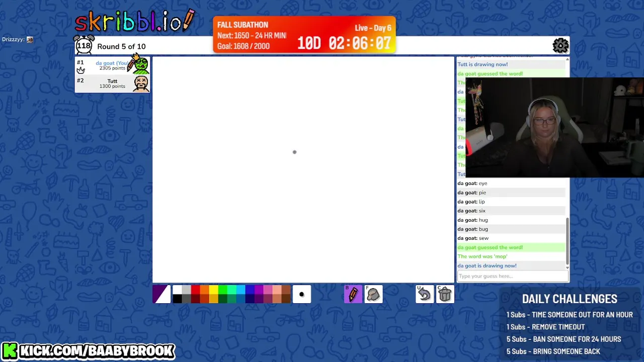Viewport: 644px width, 362px height.
Task: Pick the white color swatch
Action: pos(177,290)
